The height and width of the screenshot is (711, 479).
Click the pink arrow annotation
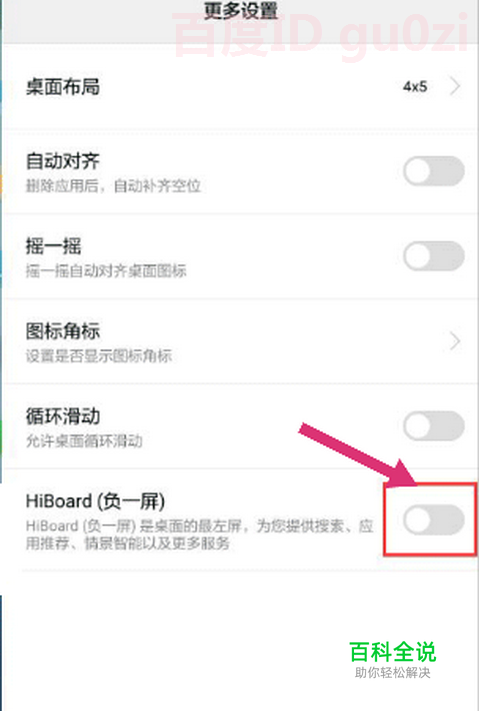tap(358, 455)
